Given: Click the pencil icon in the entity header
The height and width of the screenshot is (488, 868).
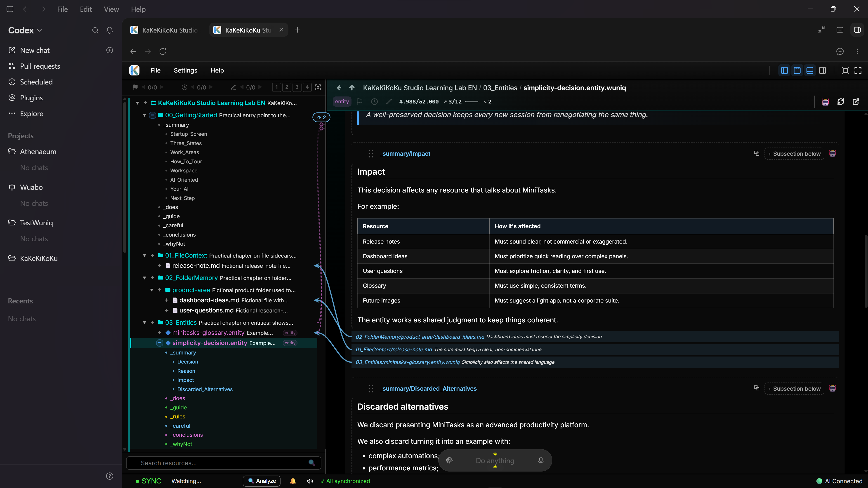Looking at the screenshot, I should (389, 101).
